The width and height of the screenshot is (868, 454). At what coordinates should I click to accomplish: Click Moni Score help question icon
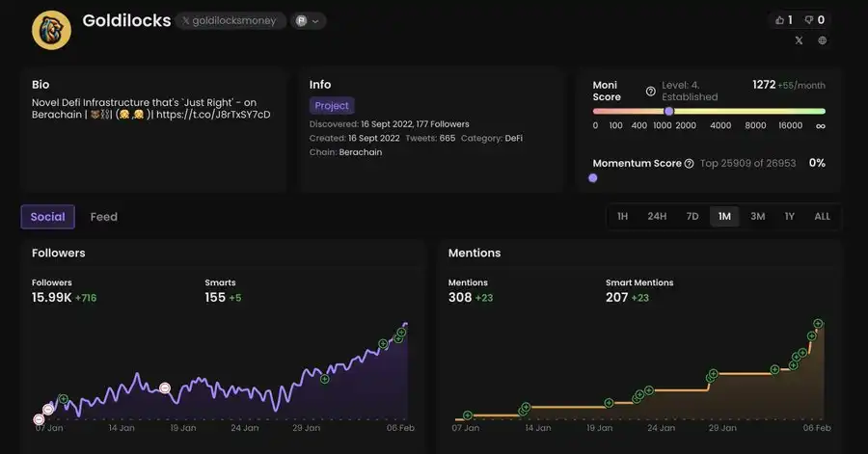coord(650,92)
